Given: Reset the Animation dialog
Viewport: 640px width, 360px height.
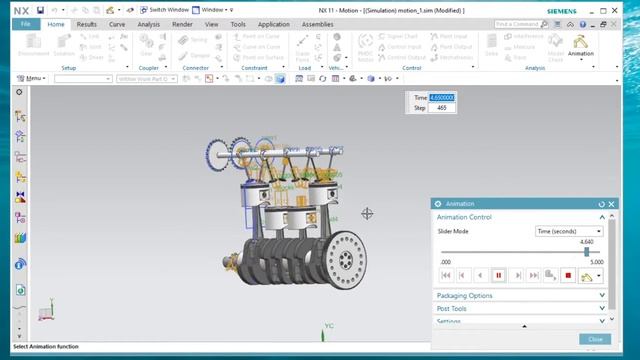Looking at the screenshot, I should (601, 204).
